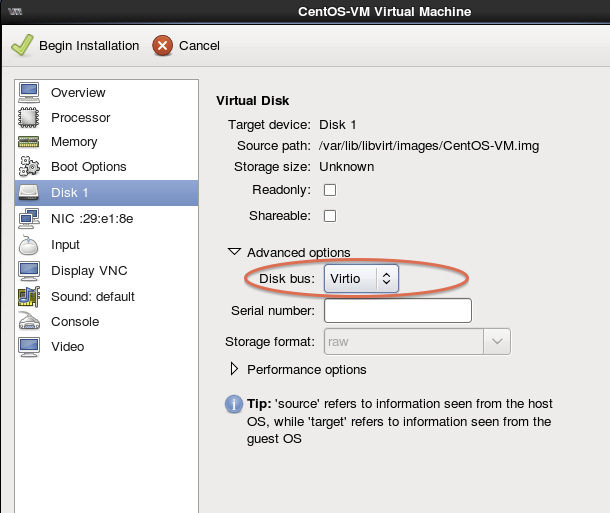Image resolution: width=610 pixels, height=513 pixels.
Task: Click the green Begin Installation checkmark icon
Action: 22,45
